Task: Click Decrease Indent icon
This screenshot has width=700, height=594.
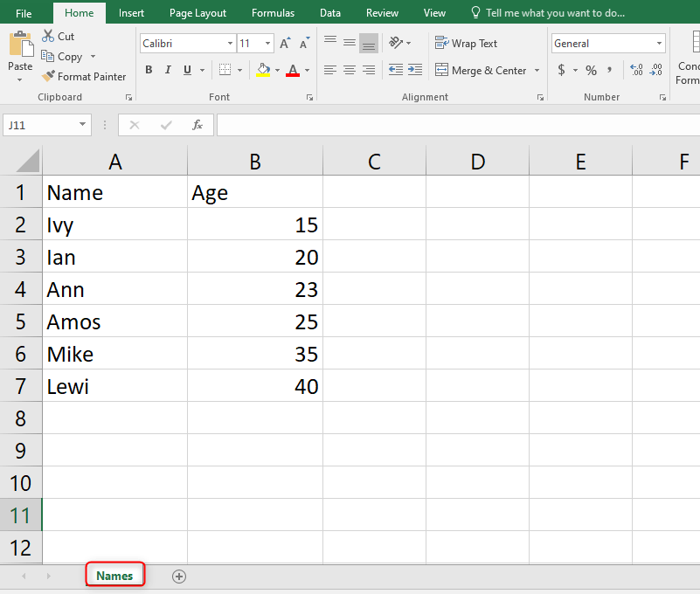Action: (396, 70)
